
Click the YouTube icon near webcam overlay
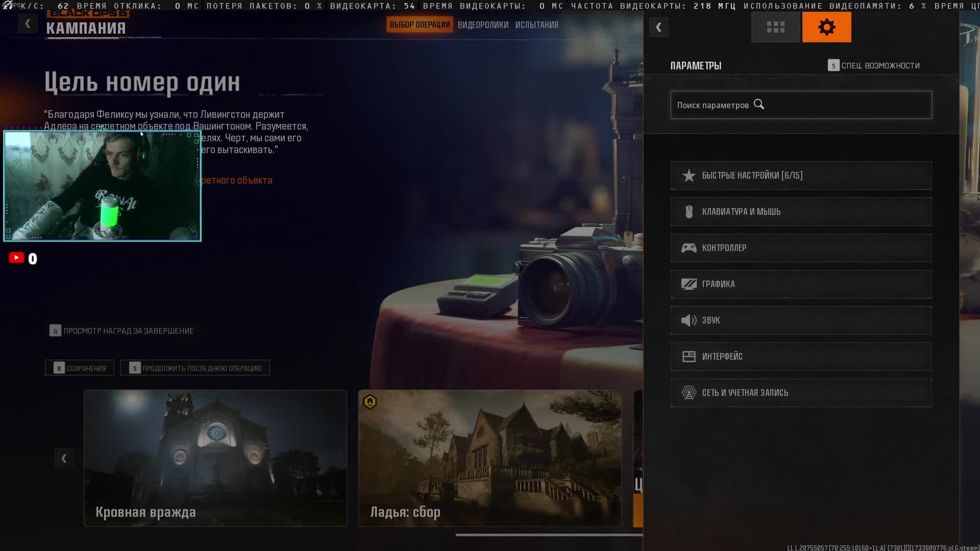pyautogui.click(x=16, y=258)
